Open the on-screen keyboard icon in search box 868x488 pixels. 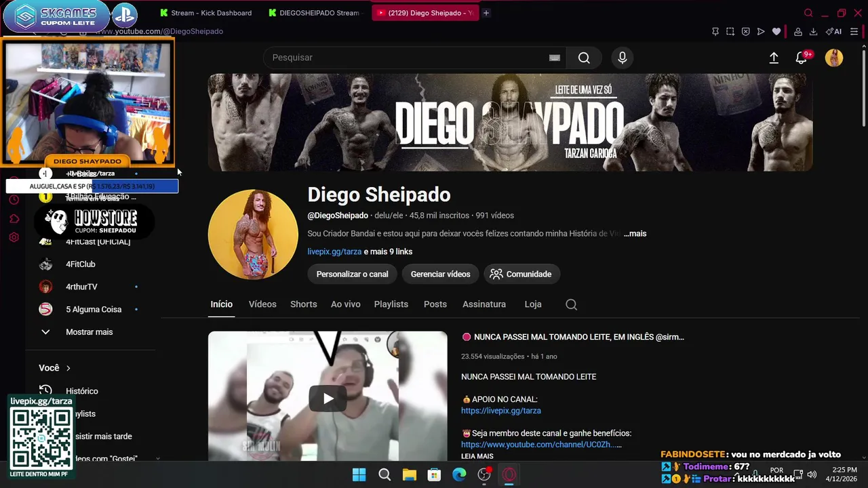[x=555, y=58]
